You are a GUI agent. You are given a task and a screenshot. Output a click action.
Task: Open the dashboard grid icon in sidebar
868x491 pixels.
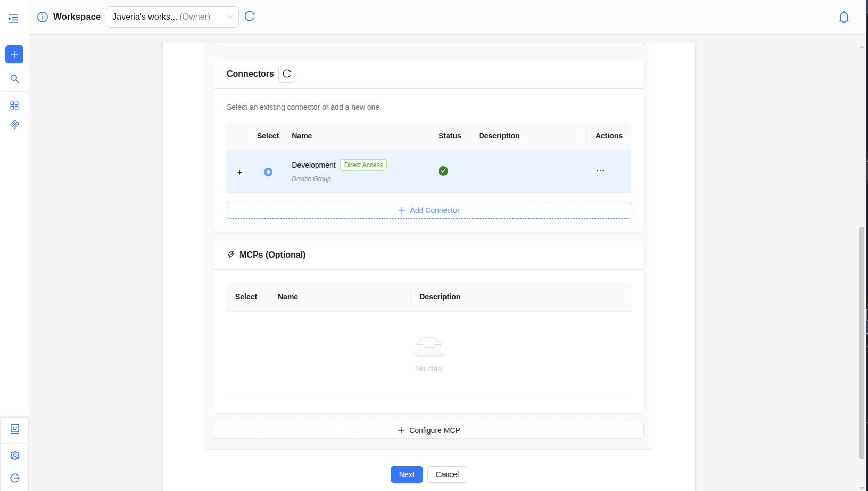click(x=14, y=105)
